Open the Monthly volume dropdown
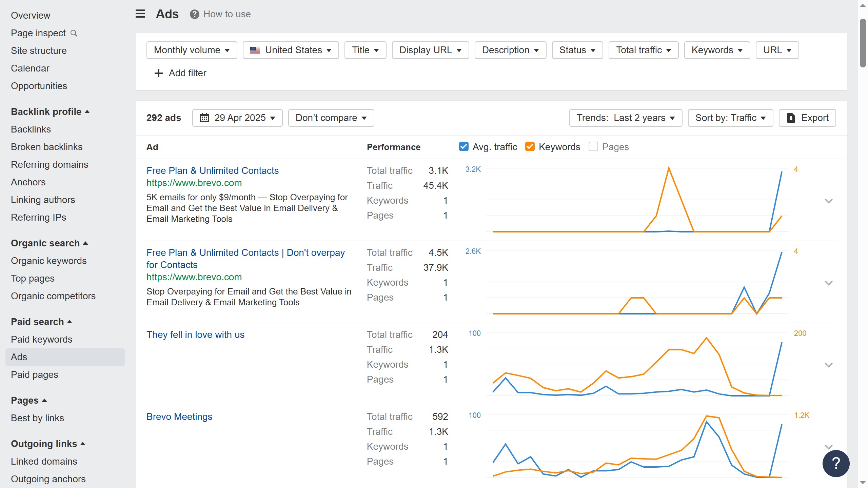 (192, 50)
